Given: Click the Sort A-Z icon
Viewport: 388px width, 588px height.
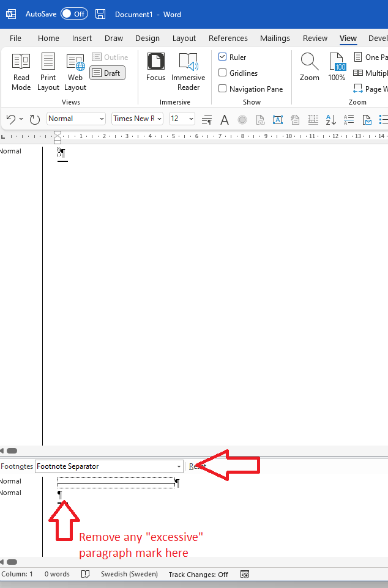Looking at the screenshot, I should click(330, 120).
